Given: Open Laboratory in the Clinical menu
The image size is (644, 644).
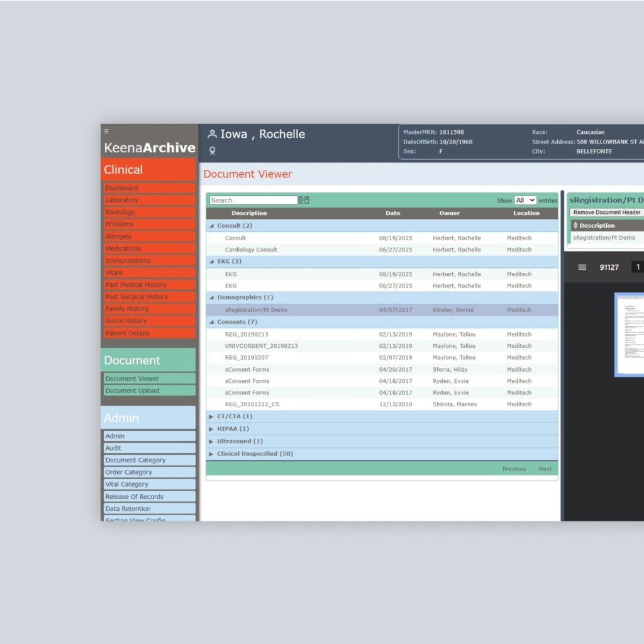Looking at the screenshot, I should pyautogui.click(x=122, y=200).
